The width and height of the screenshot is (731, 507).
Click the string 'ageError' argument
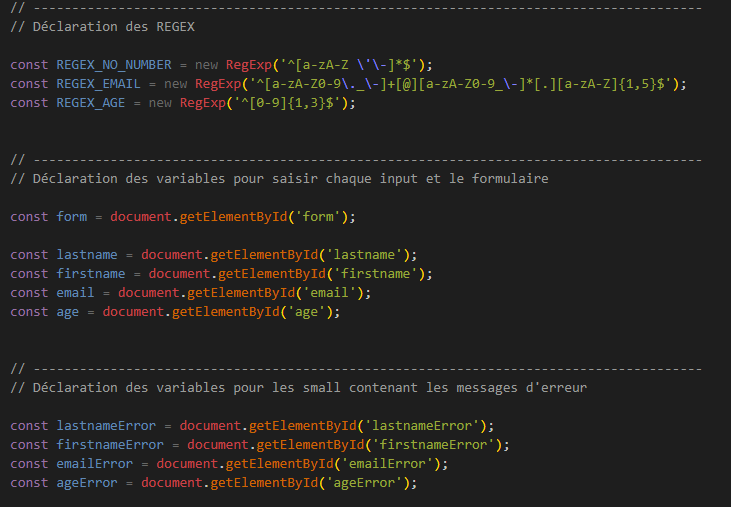coord(364,483)
